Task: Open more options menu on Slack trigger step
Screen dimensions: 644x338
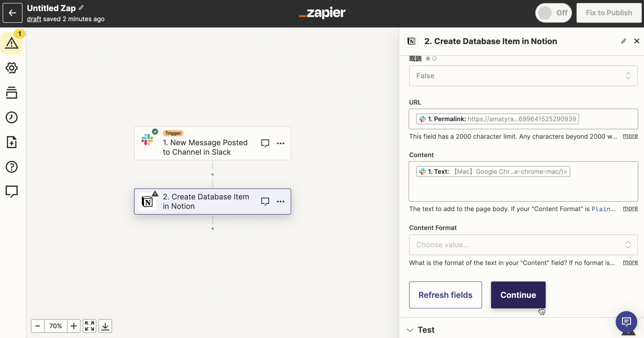Action: coord(281,143)
